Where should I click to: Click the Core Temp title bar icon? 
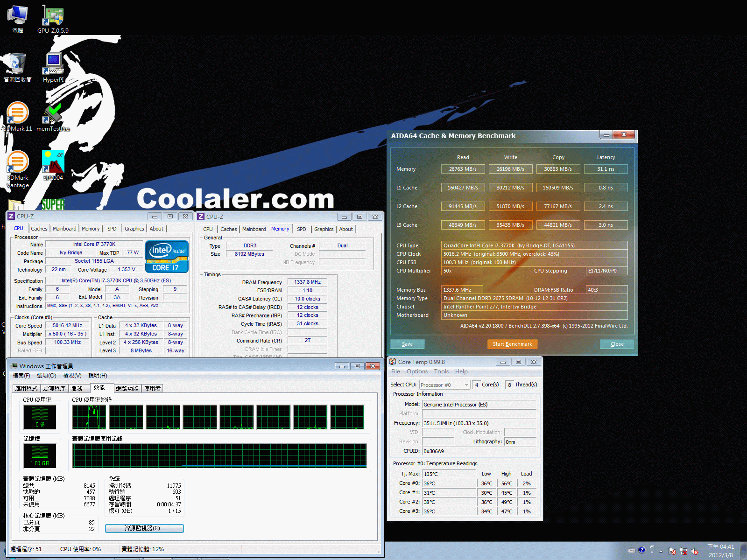[393, 362]
